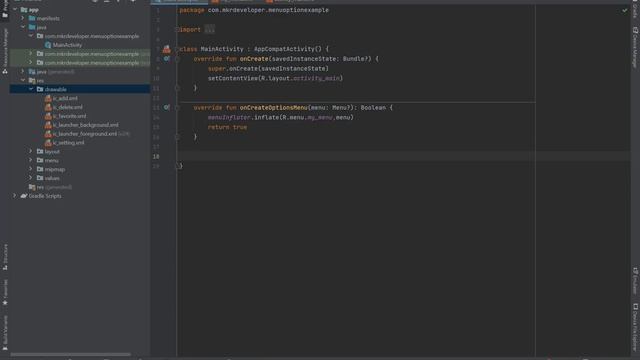Click 'my_menu' in the inflate call
Viewport: 640px width, 360px height.
tap(320, 118)
